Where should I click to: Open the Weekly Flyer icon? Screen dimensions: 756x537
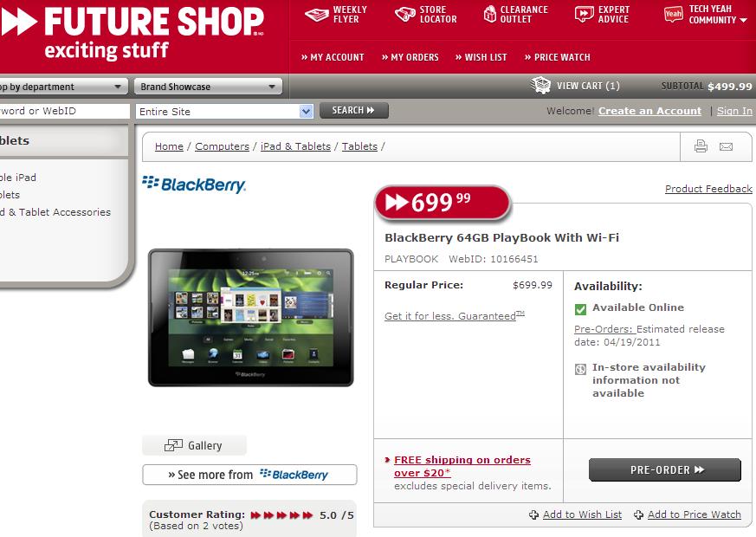pos(317,15)
